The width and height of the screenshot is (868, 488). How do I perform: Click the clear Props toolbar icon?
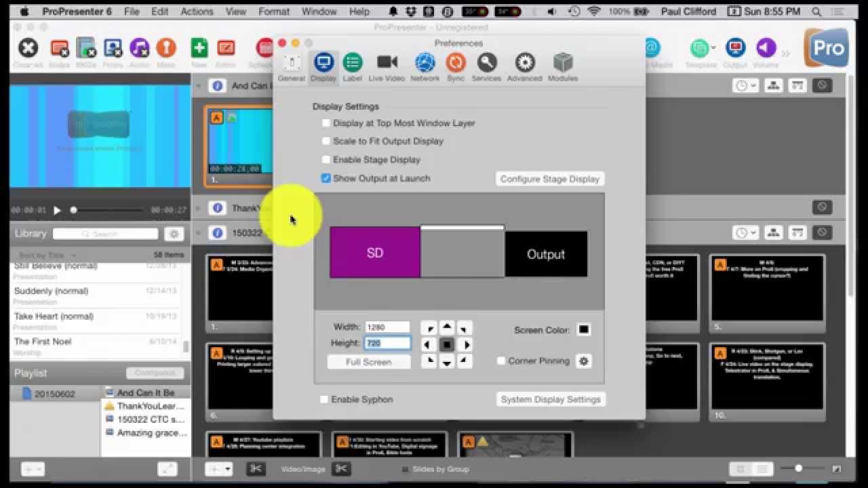(113, 49)
